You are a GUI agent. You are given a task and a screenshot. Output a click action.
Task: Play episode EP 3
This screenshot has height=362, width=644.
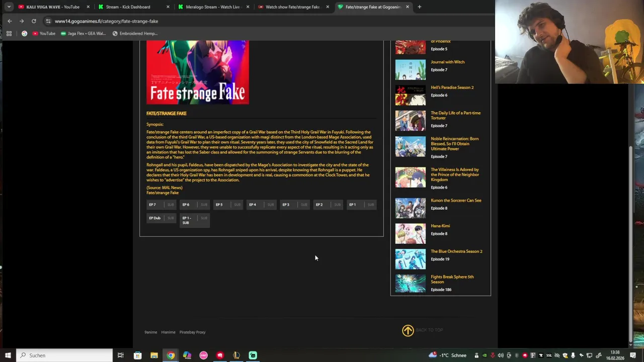[294, 205]
